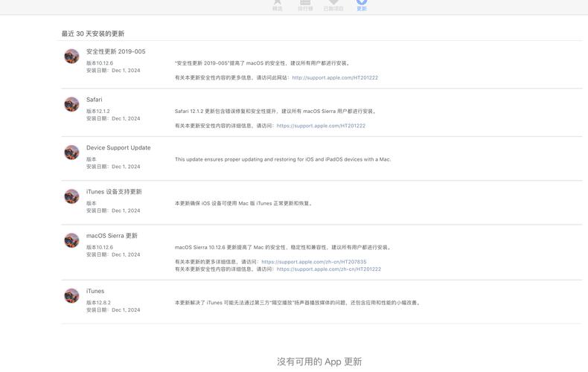The width and height of the screenshot is (588, 372).
Task: Click 版本12.1.2 under Safari
Action: (x=98, y=111)
